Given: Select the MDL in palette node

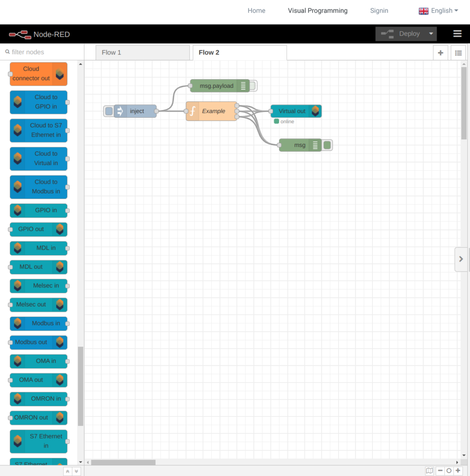Looking at the screenshot, I should [x=39, y=248].
